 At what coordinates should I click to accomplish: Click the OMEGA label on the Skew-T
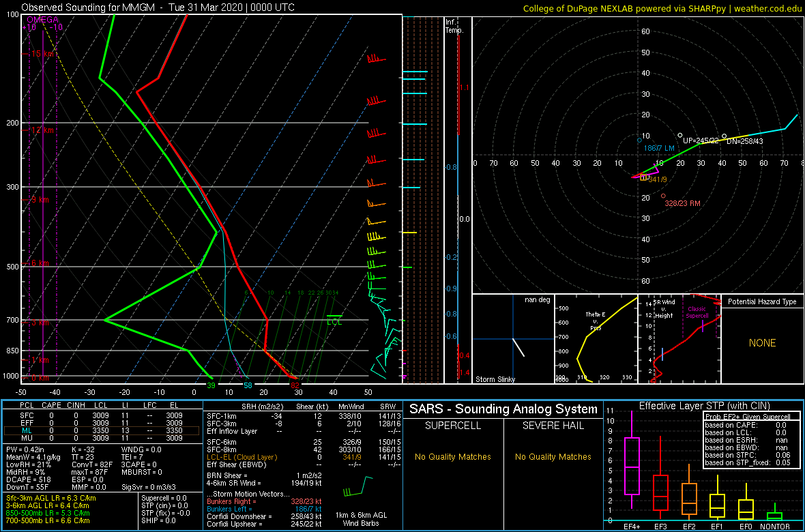pyautogui.click(x=42, y=20)
